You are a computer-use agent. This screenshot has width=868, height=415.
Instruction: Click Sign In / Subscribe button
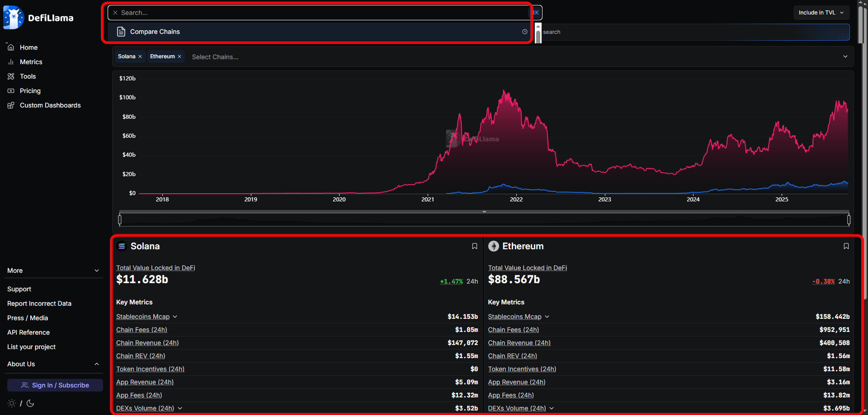pos(55,385)
